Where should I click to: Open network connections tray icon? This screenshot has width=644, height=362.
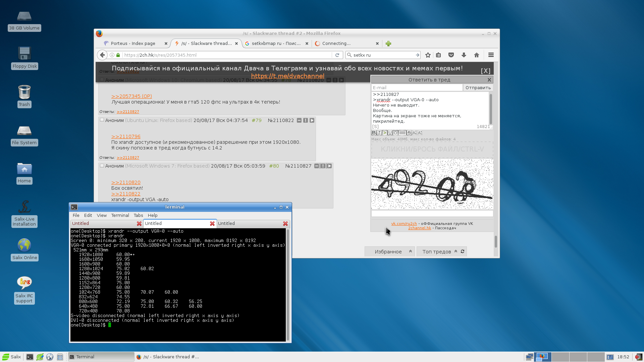(x=529, y=357)
